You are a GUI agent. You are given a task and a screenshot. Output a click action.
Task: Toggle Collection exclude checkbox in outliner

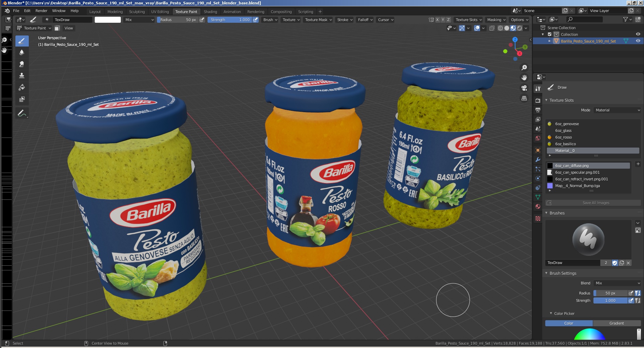[x=550, y=34]
